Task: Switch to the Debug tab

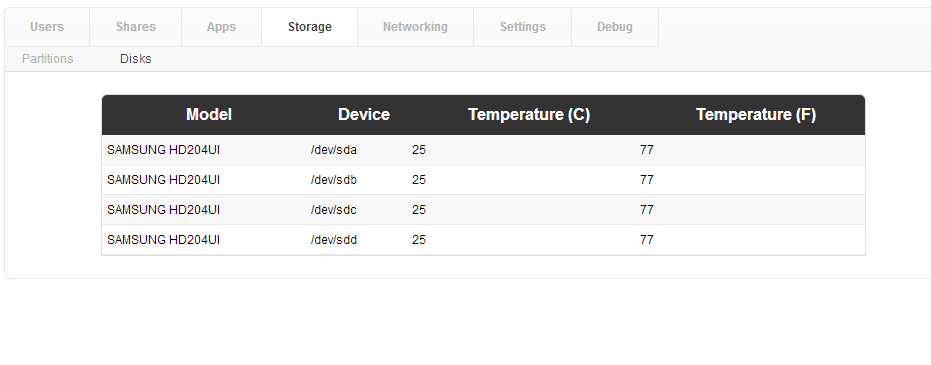Action: coord(615,27)
